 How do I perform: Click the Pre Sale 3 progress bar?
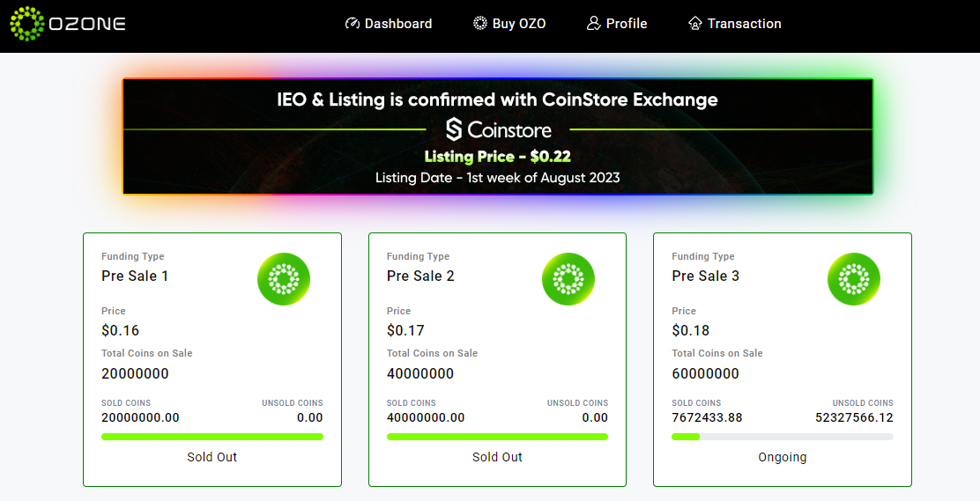pos(783,437)
